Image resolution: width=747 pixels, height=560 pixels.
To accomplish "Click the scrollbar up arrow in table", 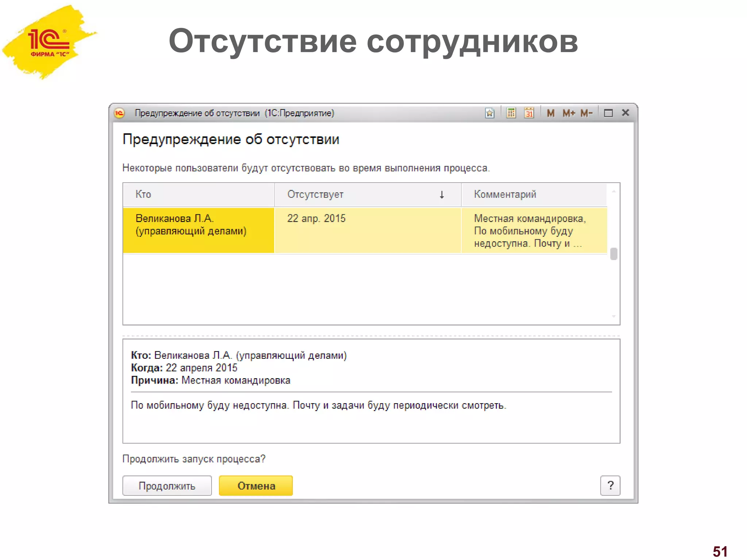I will tap(614, 191).
